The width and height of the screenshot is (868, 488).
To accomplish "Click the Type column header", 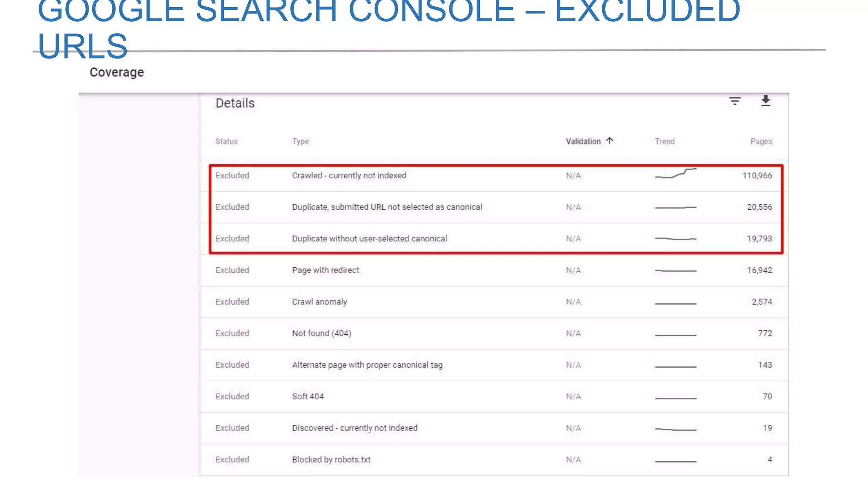I will pos(300,141).
